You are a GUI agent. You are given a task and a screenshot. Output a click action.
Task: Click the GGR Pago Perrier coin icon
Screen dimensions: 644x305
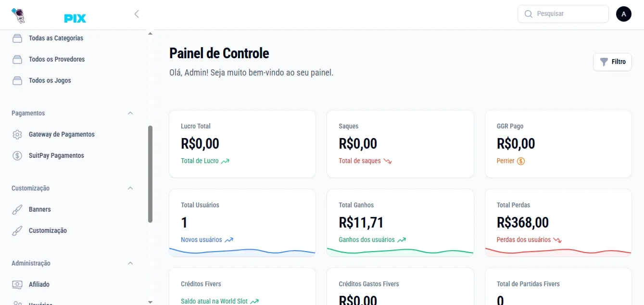pyautogui.click(x=521, y=161)
